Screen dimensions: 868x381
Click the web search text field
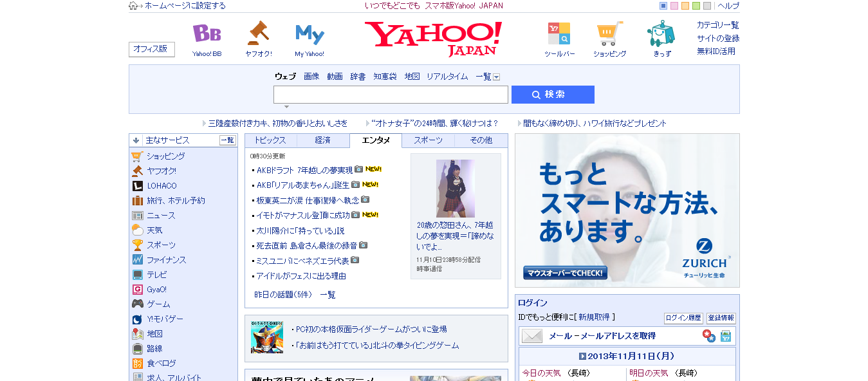click(391, 95)
